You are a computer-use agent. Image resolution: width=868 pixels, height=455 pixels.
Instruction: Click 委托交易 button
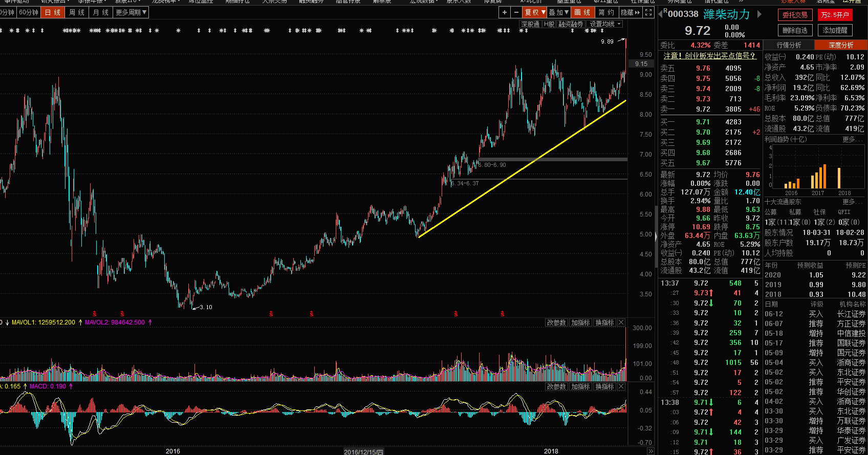795,15
